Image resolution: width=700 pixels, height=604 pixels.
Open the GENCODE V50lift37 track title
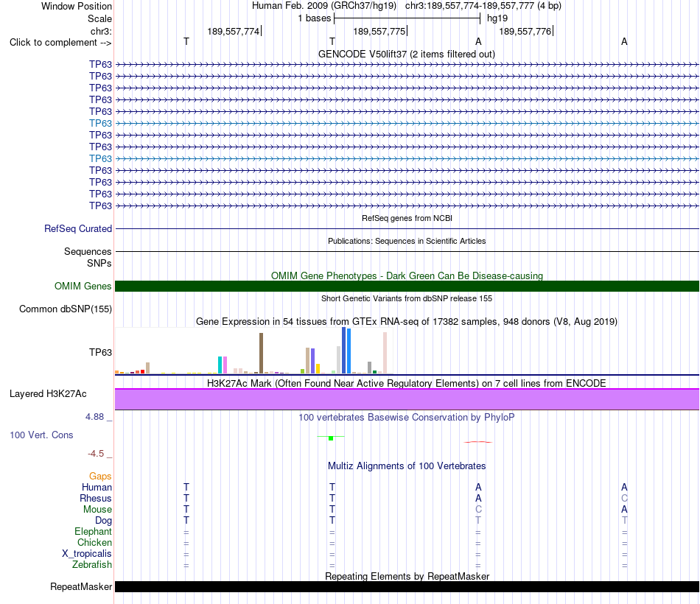coord(406,54)
